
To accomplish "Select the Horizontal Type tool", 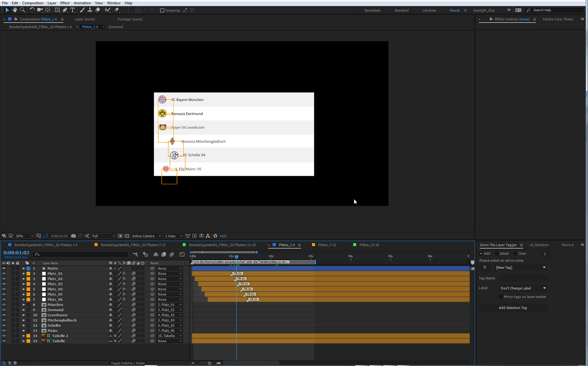I will tap(73, 10).
